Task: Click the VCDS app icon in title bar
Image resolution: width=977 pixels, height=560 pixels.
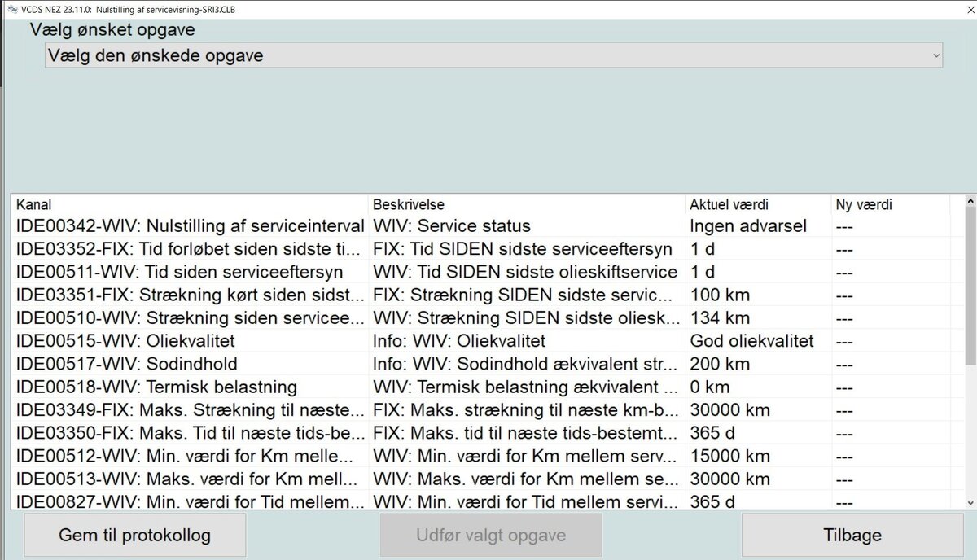Action: click(11, 7)
